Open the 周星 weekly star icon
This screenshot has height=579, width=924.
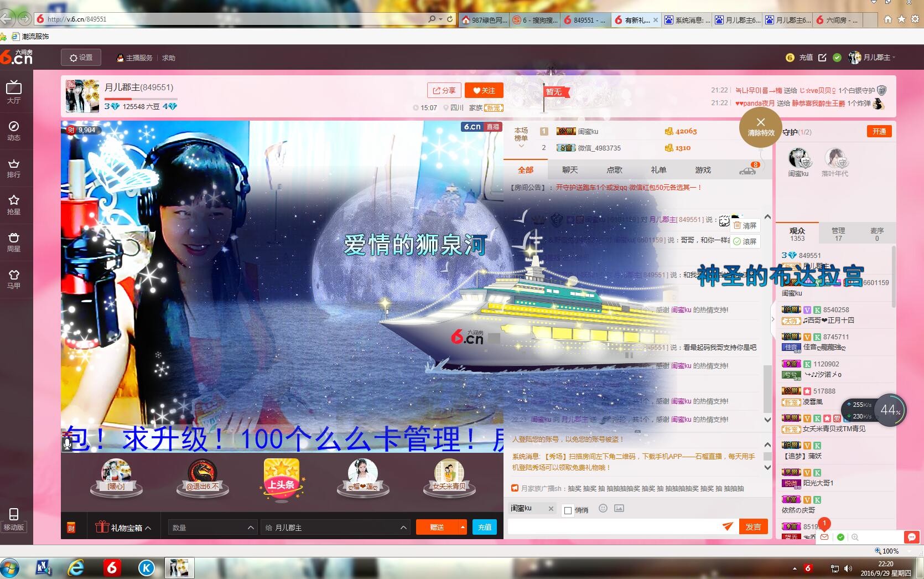[14, 242]
